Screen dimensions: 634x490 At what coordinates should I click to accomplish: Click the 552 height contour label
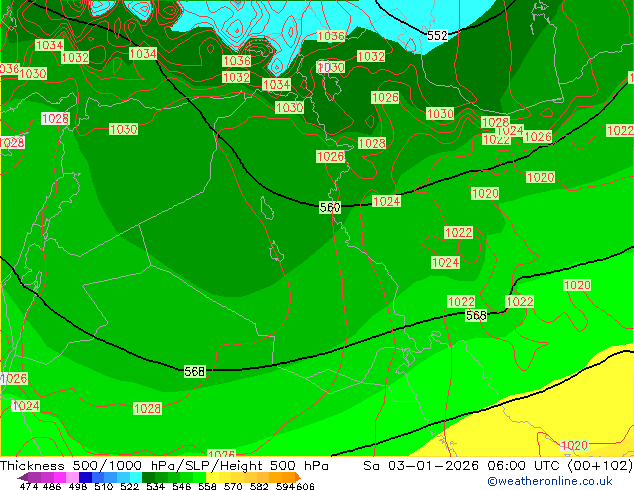coord(437,36)
